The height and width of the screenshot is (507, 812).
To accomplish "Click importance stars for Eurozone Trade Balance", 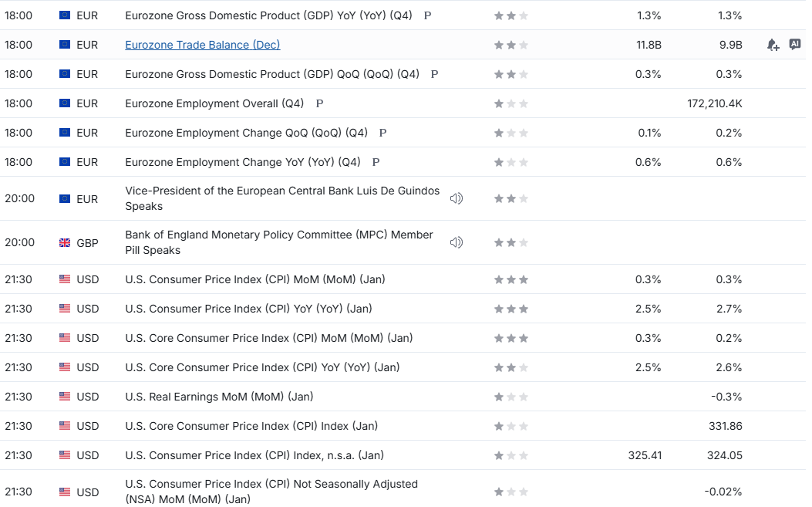I will (x=511, y=45).
